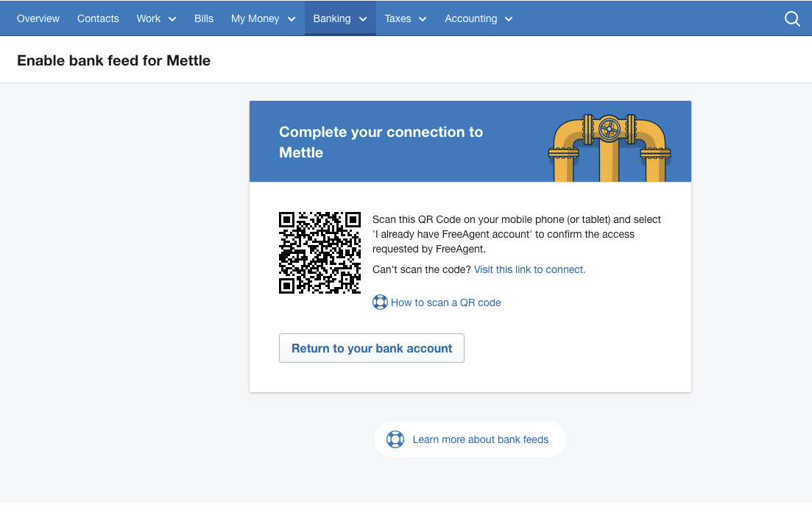Go to the Overview tab
The image size is (812, 524).
[38, 18]
